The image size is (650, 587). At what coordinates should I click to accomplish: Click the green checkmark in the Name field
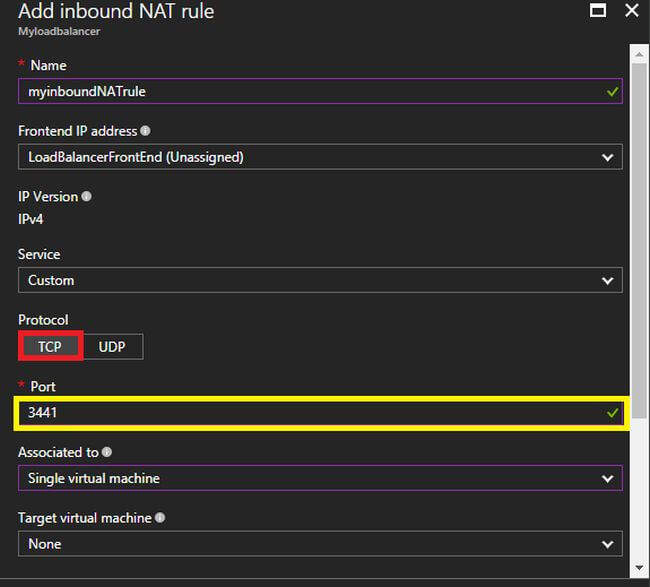[x=612, y=91]
